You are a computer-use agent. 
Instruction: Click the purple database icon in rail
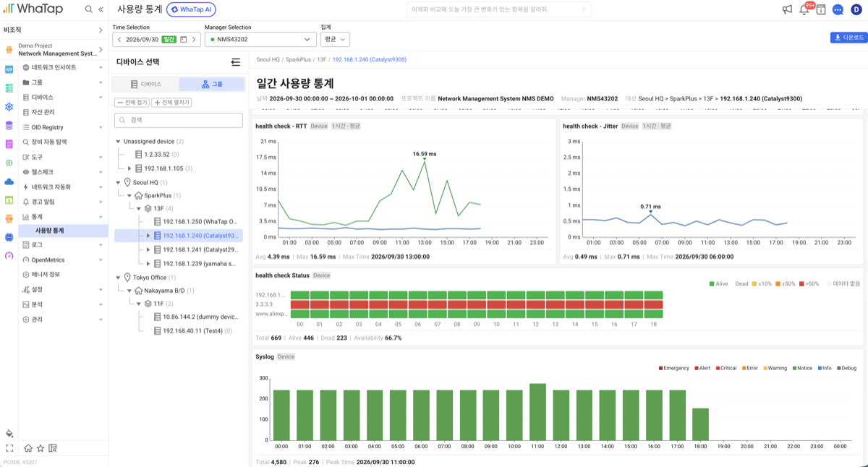tap(9, 125)
